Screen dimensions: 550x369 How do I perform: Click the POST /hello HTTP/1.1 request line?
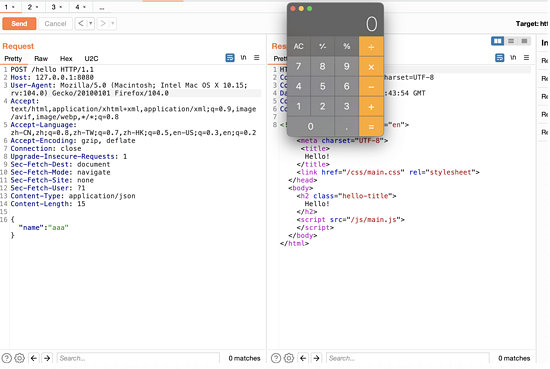(52, 69)
